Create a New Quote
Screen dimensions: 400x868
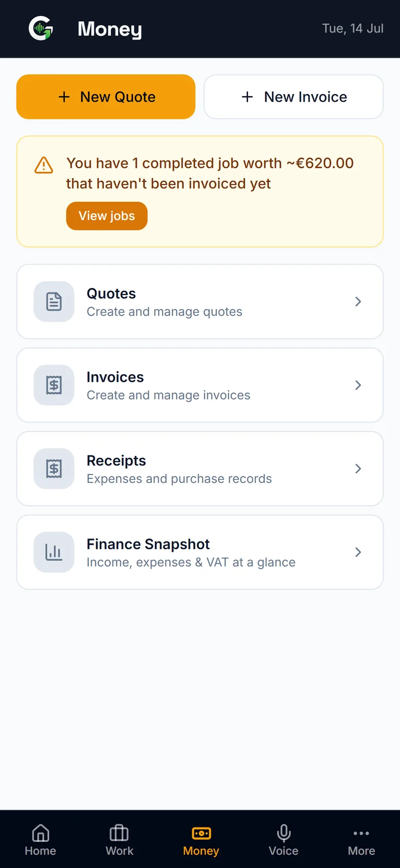pyautogui.click(x=106, y=97)
